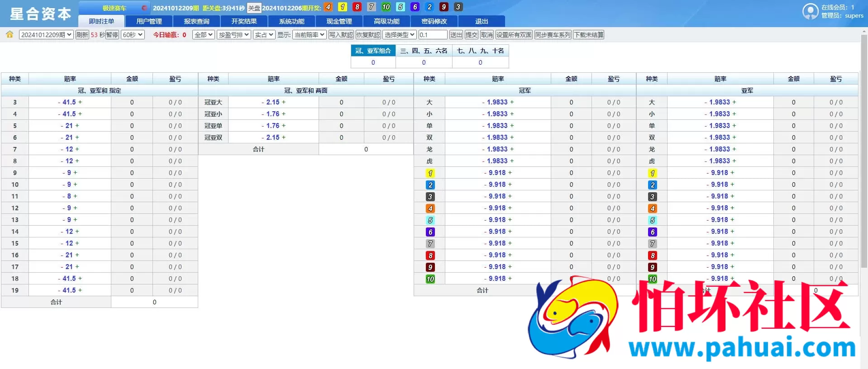
Task: Click dark ball 3 in the draw results bar
Action: click(458, 7)
